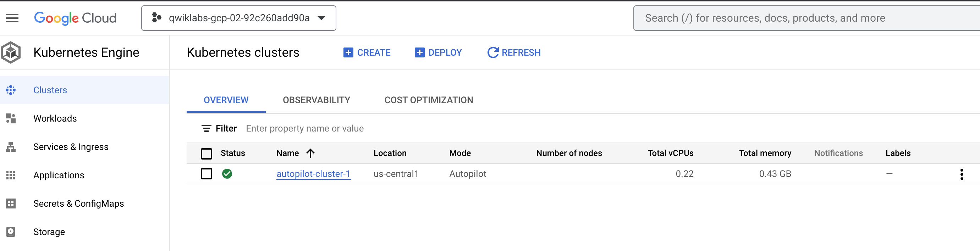Image resolution: width=980 pixels, height=251 pixels.
Task: Click the Autopilot mode cell
Action: 468,174
